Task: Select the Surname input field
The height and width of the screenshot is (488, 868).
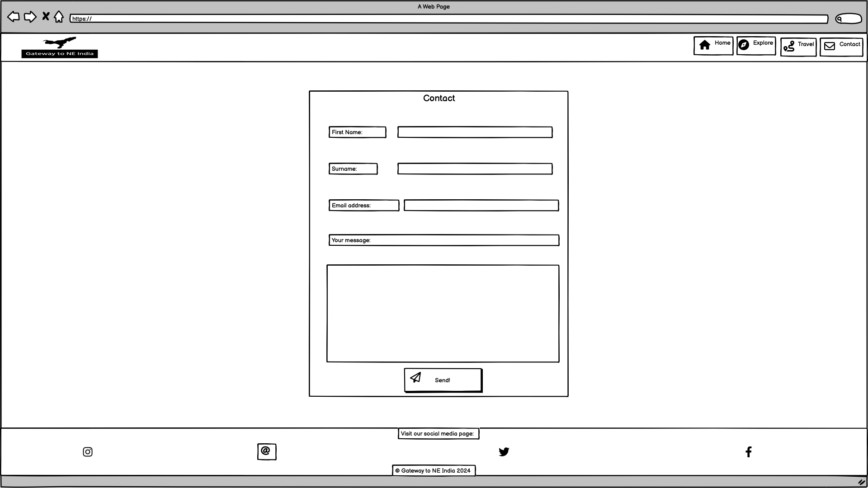Action: [475, 169]
